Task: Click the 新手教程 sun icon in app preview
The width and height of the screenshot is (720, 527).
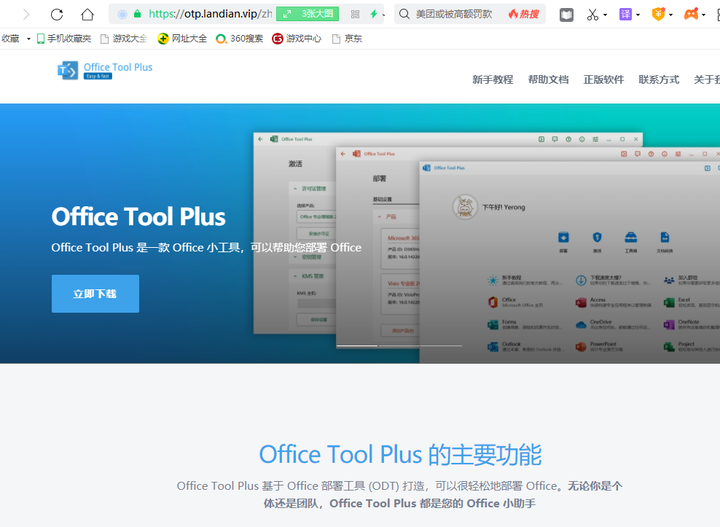Action: pos(493,280)
